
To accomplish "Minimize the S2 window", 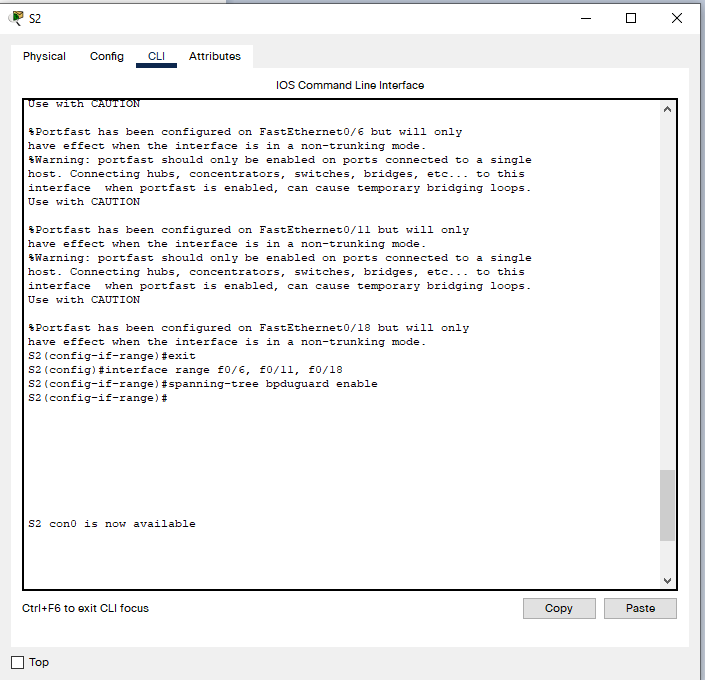I will 585,18.
